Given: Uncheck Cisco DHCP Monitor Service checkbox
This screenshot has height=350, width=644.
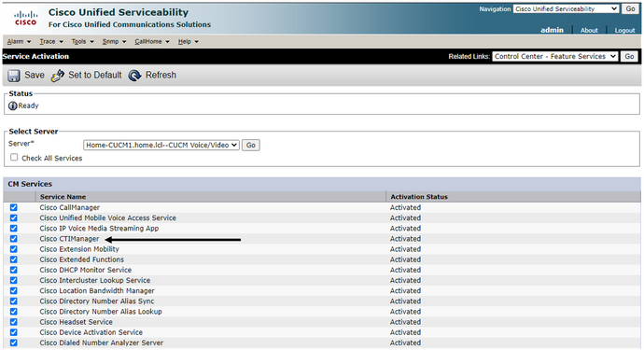Looking at the screenshot, I should (14, 270).
